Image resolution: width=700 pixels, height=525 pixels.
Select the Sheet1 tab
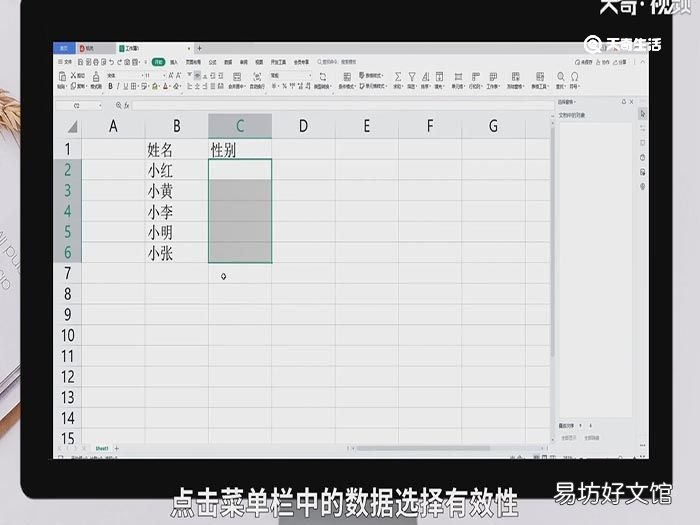102,448
